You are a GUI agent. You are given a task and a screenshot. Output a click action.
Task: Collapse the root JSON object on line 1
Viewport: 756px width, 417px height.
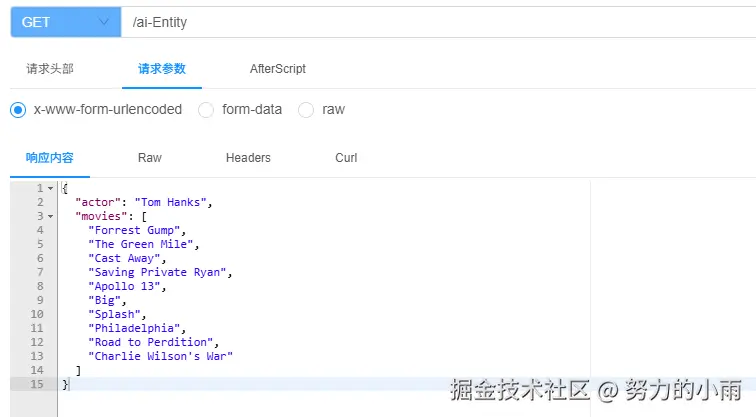point(50,188)
